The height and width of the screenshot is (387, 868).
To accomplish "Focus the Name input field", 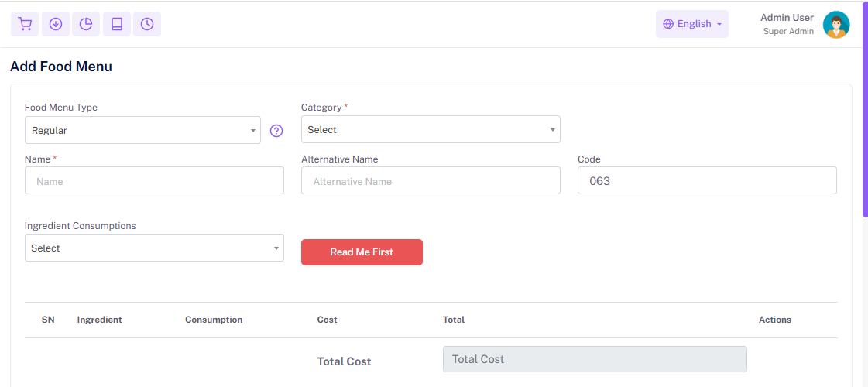I will pyautogui.click(x=154, y=181).
